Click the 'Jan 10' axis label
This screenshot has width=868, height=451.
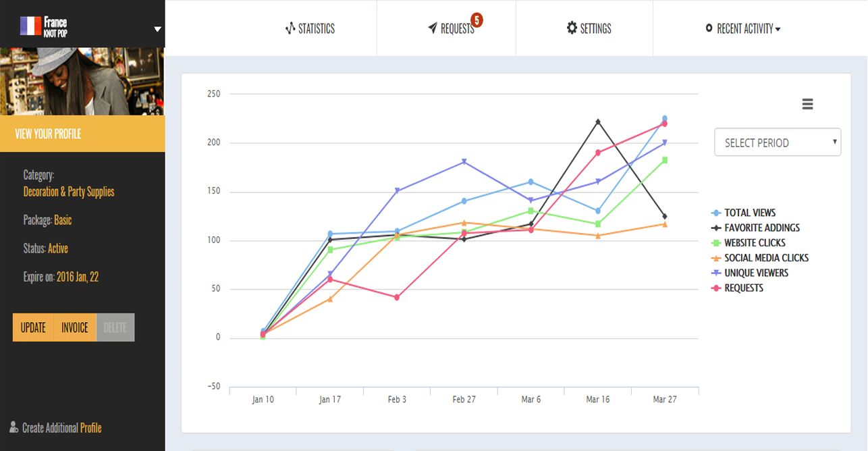[263, 400]
